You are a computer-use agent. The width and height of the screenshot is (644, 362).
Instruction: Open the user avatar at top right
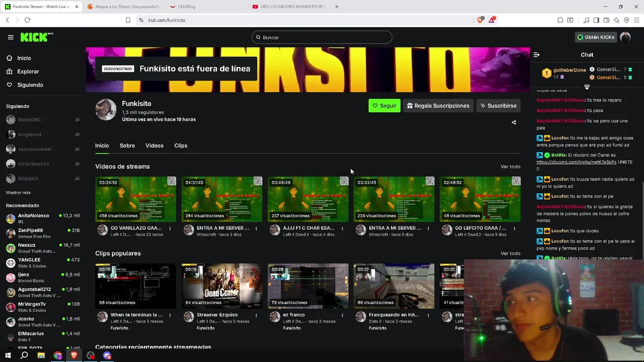(625, 37)
